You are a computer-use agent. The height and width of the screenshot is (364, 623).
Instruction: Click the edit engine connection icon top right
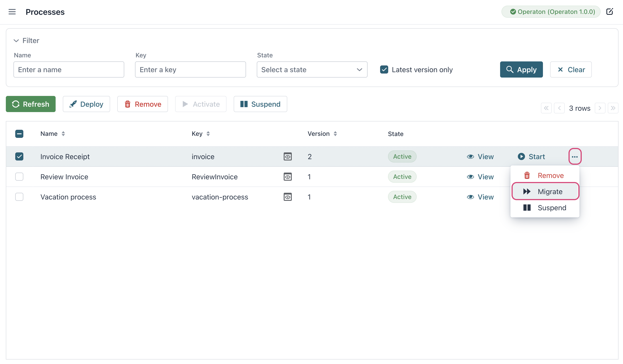610,11
